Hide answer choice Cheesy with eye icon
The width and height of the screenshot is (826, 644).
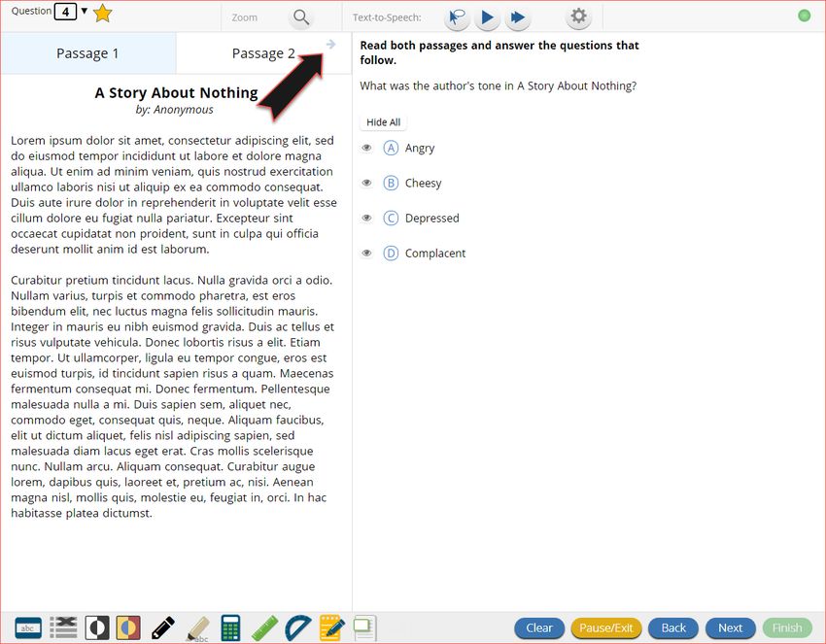click(x=366, y=183)
